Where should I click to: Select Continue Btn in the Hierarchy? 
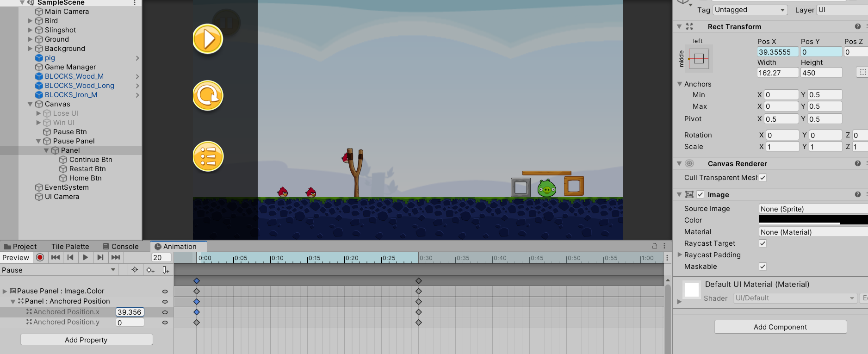(91, 160)
